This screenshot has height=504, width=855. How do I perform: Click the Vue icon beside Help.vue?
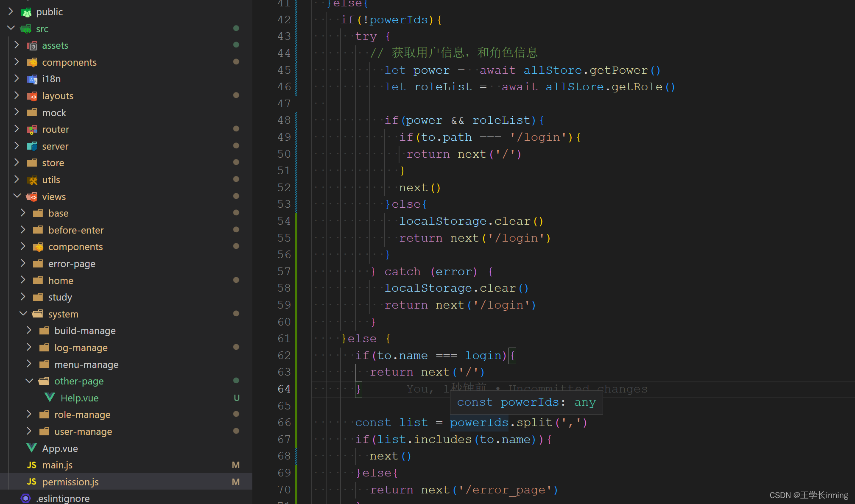pyautogui.click(x=50, y=398)
